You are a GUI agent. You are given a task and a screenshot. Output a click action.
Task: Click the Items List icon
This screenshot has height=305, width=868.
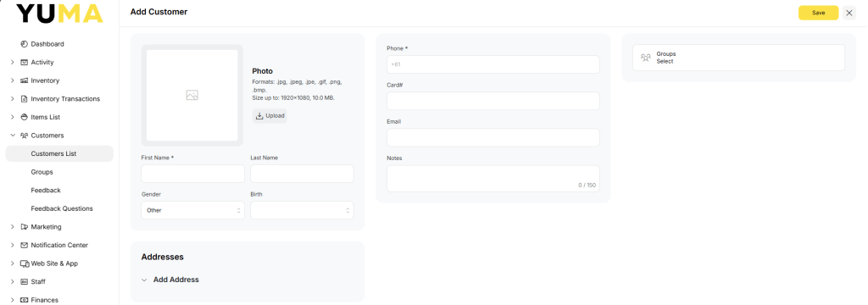(24, 118)
